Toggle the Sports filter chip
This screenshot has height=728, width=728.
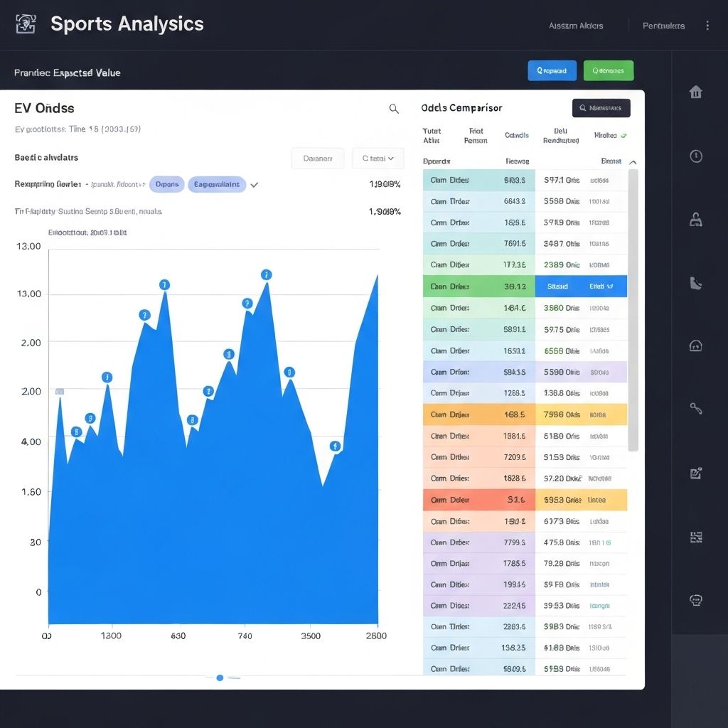coord(166,184)
